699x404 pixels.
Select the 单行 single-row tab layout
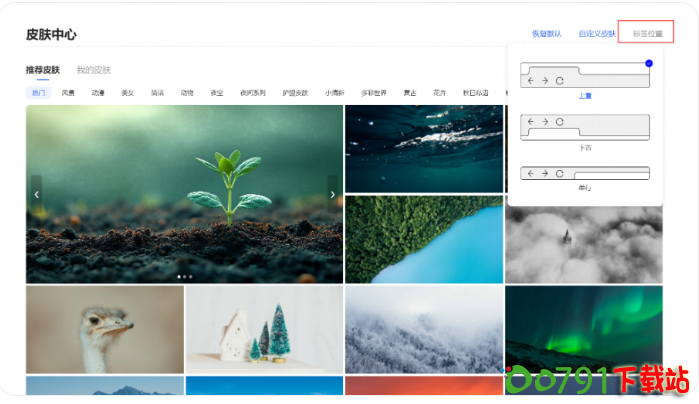(585, 173)
